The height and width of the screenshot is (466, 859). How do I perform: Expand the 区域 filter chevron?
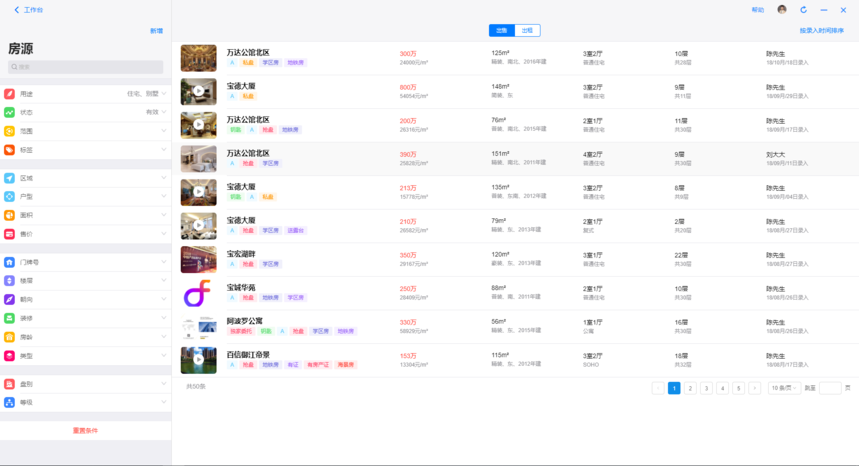(164, 178)
